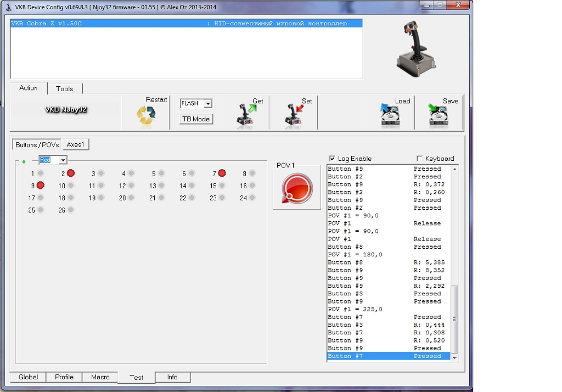Click button indicator 17
The height and width of the screenshot is (392, 562).
[41, 198]
